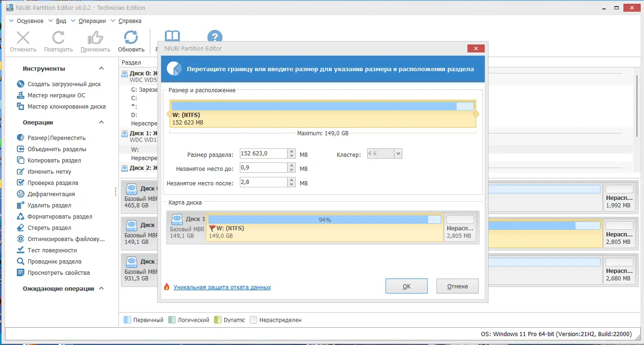
Task: Select Стереть раздел operation
Action: [49, 228]
